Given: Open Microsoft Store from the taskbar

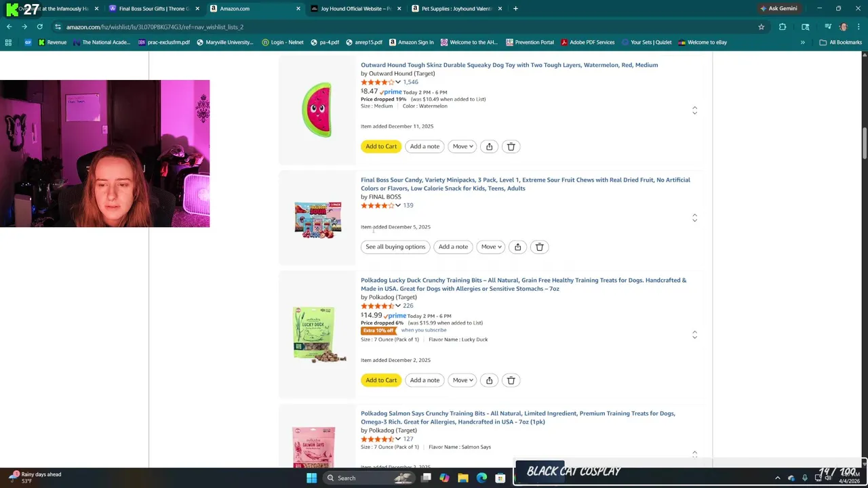Looking at the screenshot, I should (x=500, y=478).
